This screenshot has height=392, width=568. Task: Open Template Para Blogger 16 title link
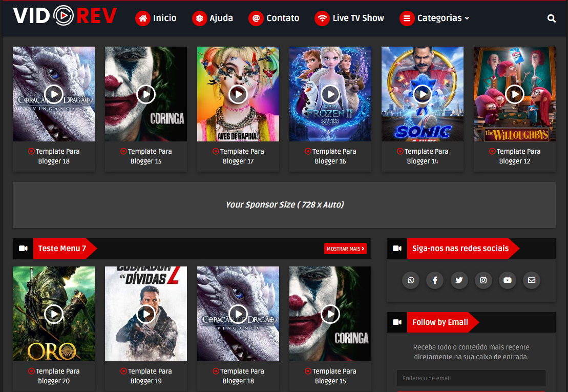pyautogui.click(x=330, y=156)
